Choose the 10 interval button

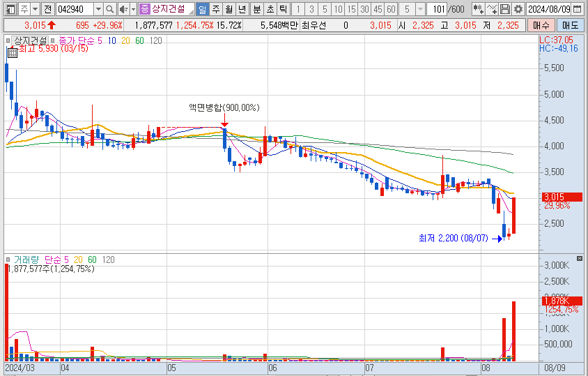(x=339, y=9)
